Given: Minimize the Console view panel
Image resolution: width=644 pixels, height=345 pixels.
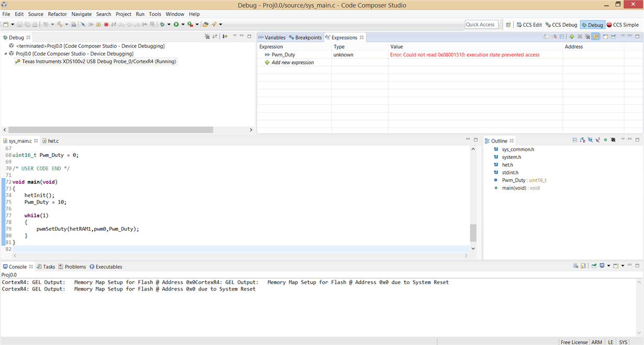Looking at the screenshot, I should click(630, 265).
